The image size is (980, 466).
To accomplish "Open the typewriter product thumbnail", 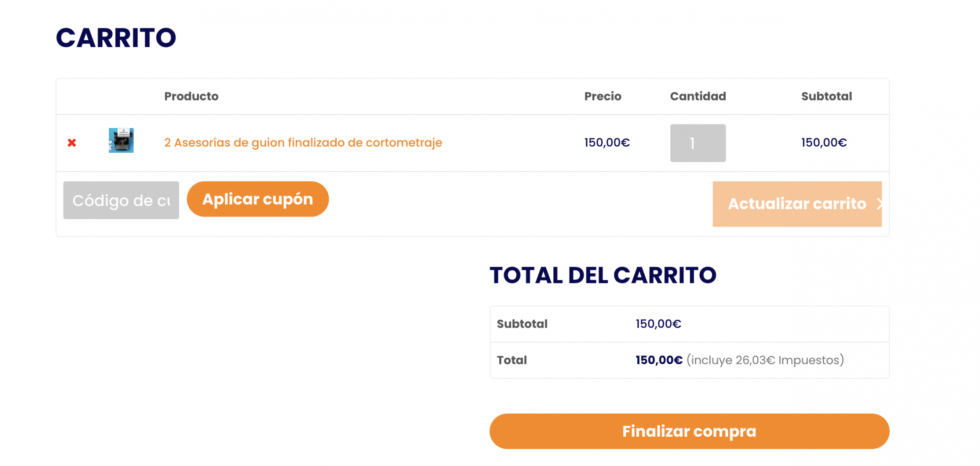I will (x=121, y=140).
